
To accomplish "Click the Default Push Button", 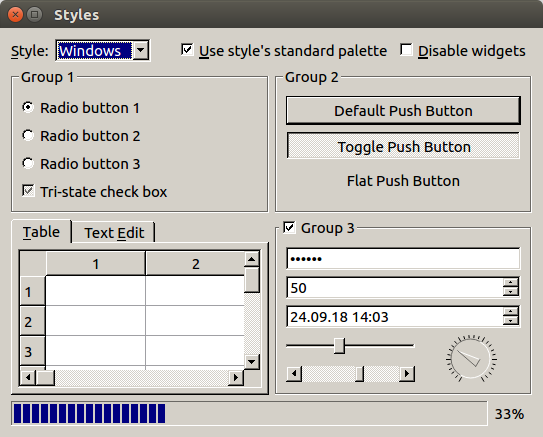I will (403, 110).
